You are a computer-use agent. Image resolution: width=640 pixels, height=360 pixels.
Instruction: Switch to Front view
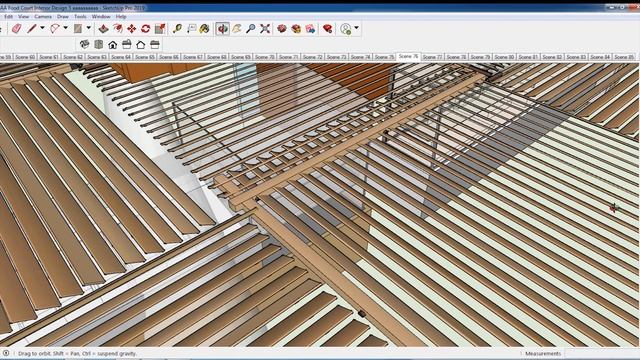pos(113,44)
